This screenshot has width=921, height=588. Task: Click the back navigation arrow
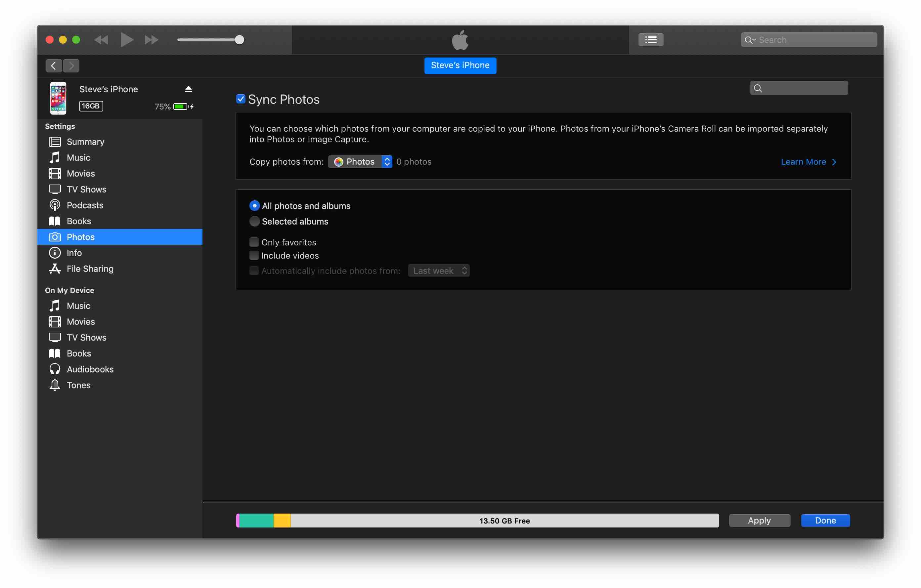pos(54,66)
